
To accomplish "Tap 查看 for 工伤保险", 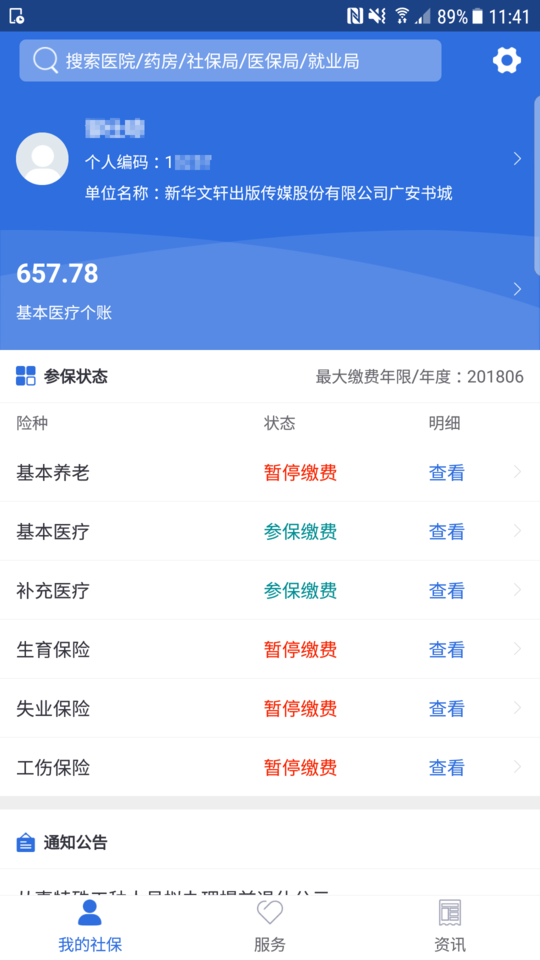I will (x=446, y=767).
